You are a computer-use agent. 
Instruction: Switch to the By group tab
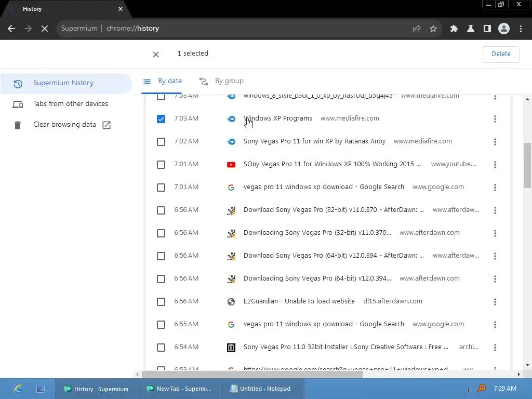[221, 81]
